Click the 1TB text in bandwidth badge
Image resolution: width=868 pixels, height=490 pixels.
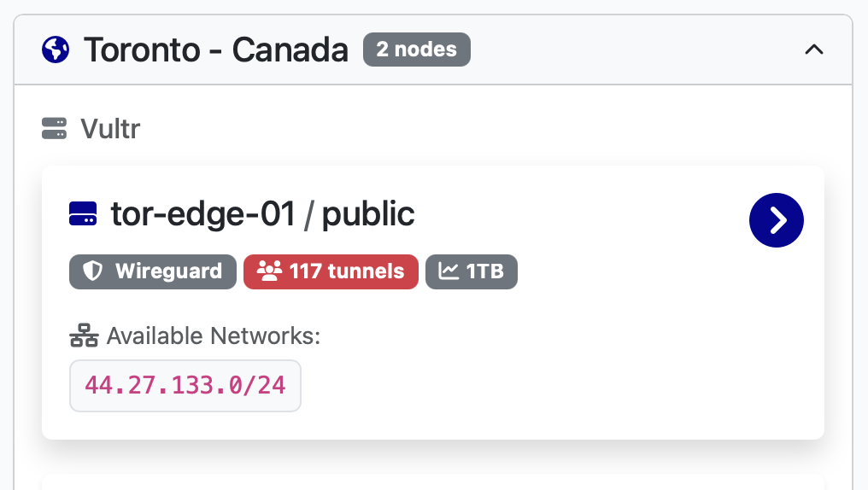click(484, 271)
